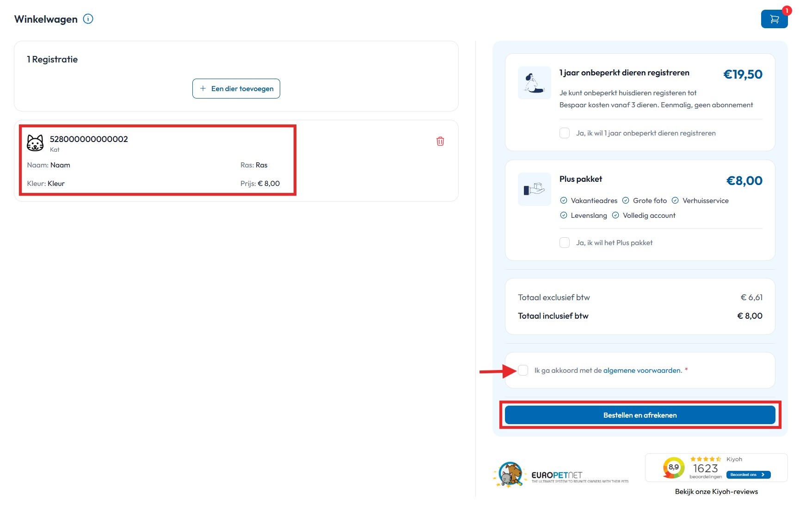Viewport: 812px width, 512px height.
Task: Enable 1 jaar onbeperkt dieren registreren
Action: coord(565,133)
